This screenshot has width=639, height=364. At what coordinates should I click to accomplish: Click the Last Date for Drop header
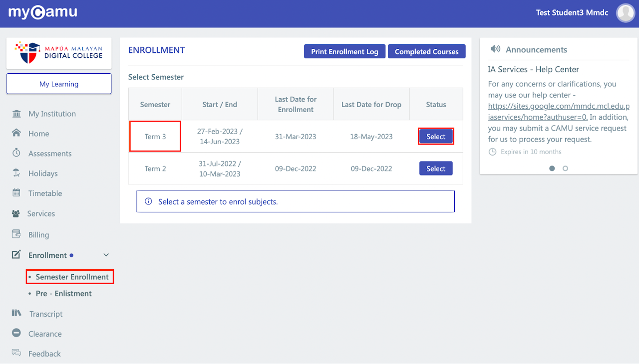click(x=371, y=104)
